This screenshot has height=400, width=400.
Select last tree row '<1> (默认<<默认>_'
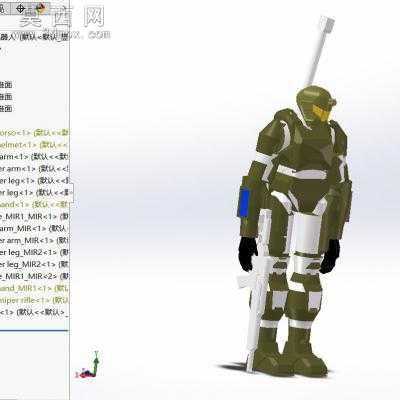[34, 312]
